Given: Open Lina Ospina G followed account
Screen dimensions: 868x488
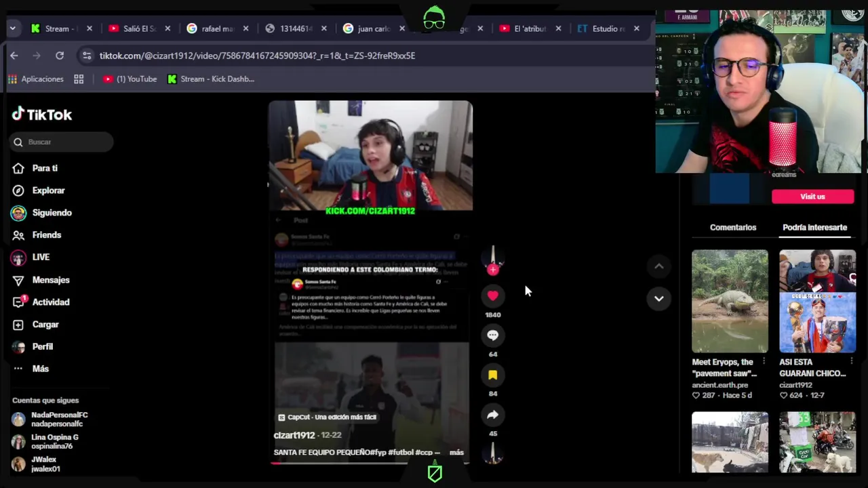Looking at the screenshot, I should click(45, 442).
